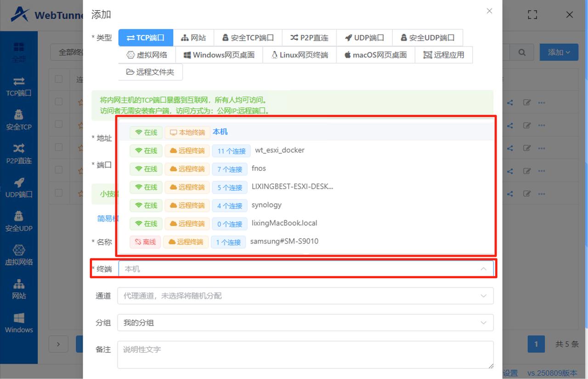Choose the fnos terminal option
The image size is (588, 379).
306,169
